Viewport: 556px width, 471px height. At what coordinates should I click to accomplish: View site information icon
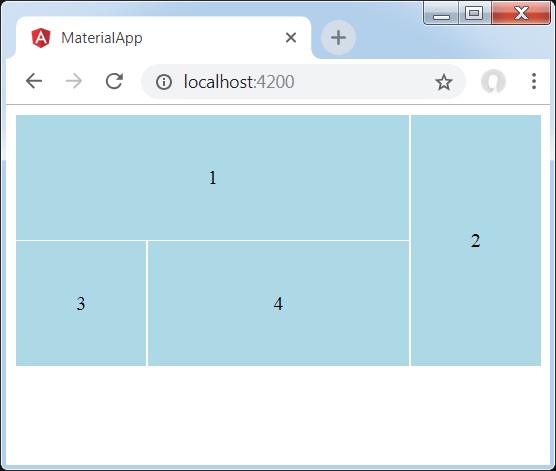point(163,82)
